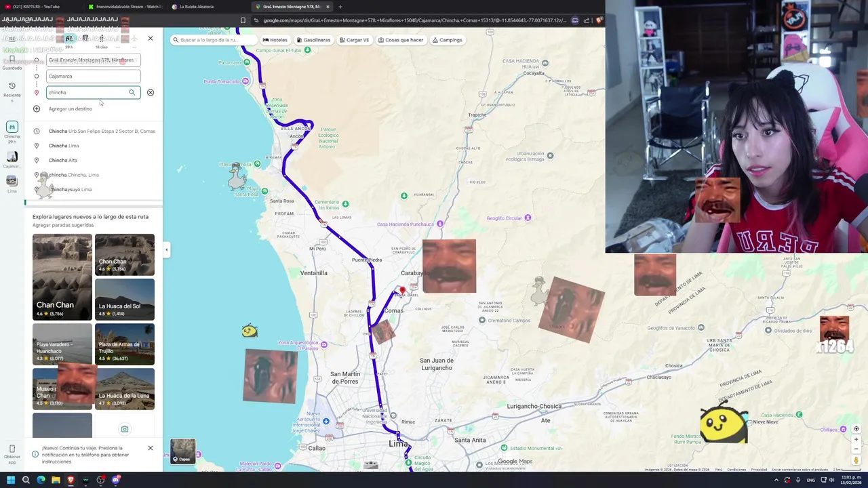Open Condiciones link in map footer
The height and width of the screenshot is (488, 868).
[736, 469]
